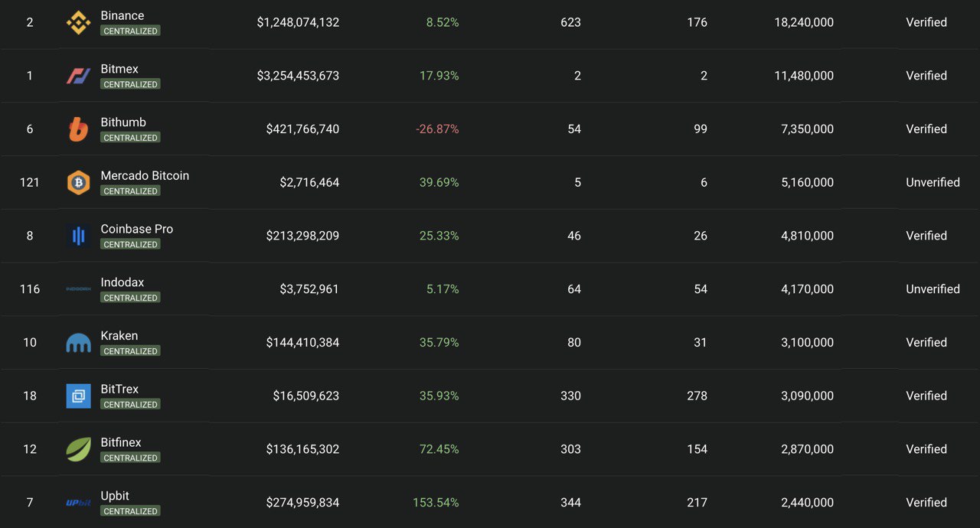The width and height of the screenshot is (980, 528).
Task: Click the CENTRALIZED badge under Indodax
Action: (130, 298)
